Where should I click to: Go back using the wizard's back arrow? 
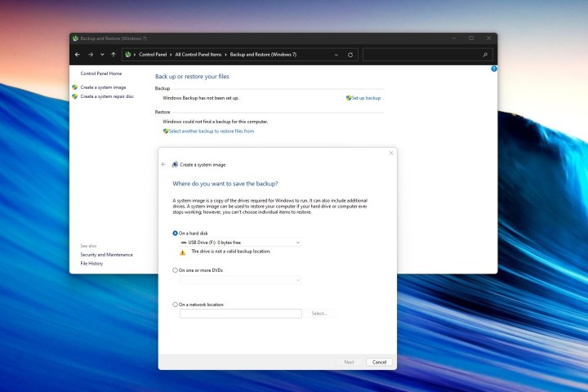[x=164, y=164]
